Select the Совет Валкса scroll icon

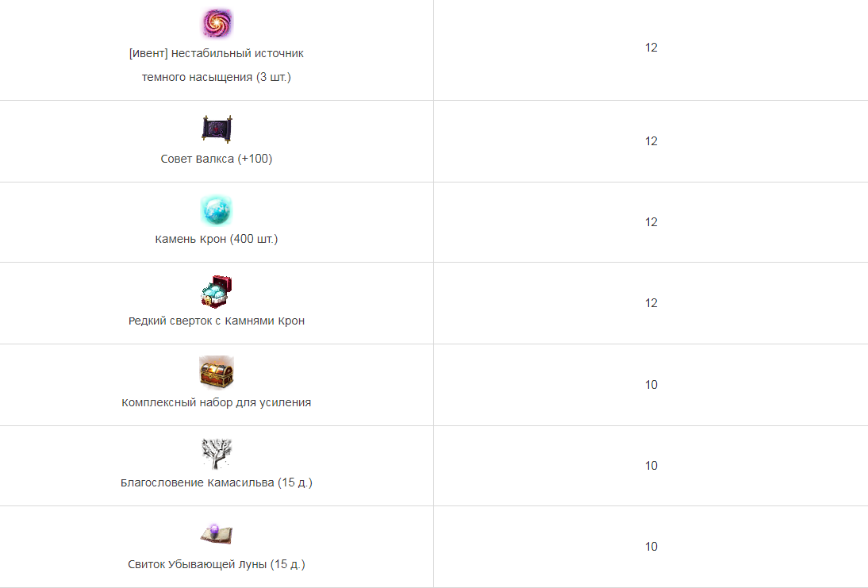click(x=217, y=129)
